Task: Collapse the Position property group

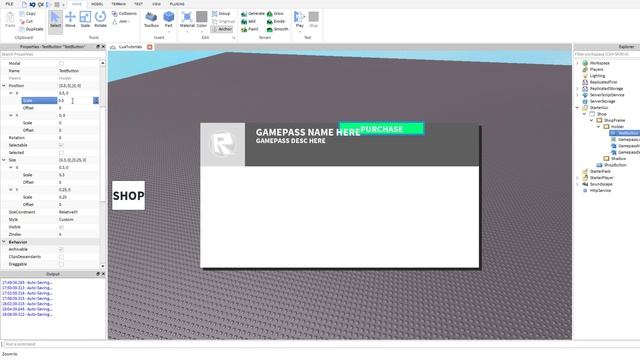Action: pos(4,86)
